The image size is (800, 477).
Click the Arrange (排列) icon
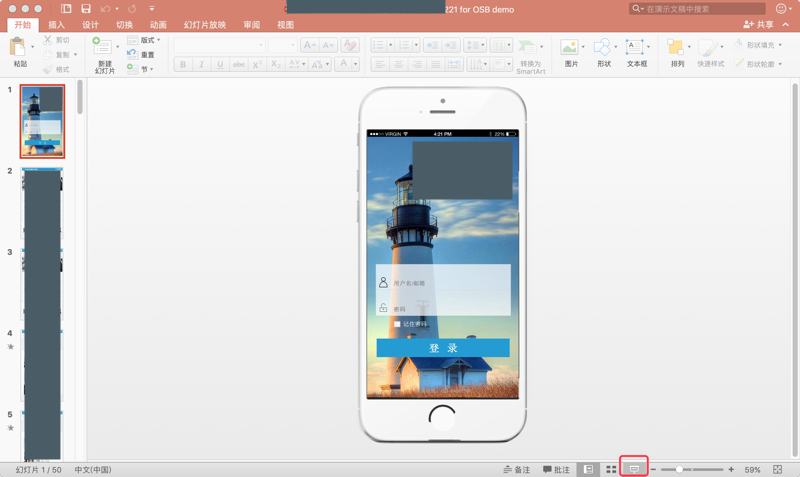coord(677,48)
